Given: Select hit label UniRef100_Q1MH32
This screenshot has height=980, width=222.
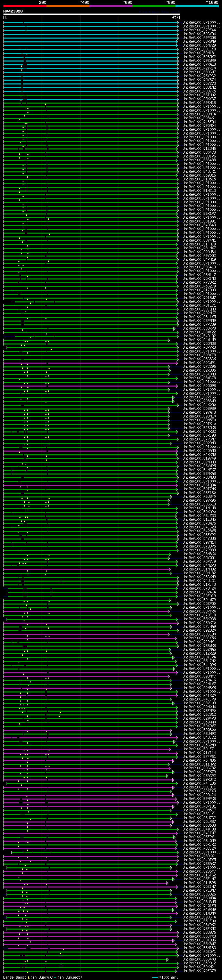Looking at the screenshot, I should [x=199, y=569].
